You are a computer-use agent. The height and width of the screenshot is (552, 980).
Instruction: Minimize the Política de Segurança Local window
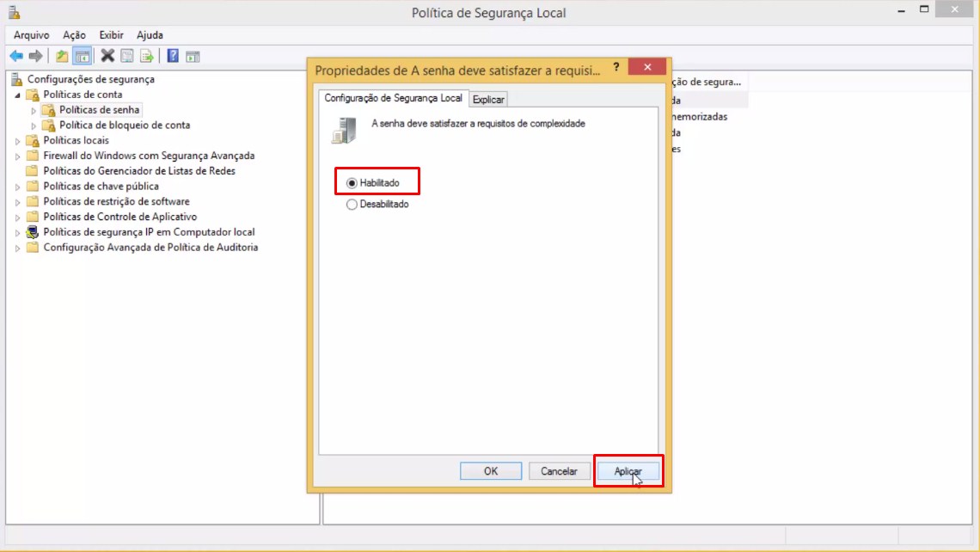[901, 10]
